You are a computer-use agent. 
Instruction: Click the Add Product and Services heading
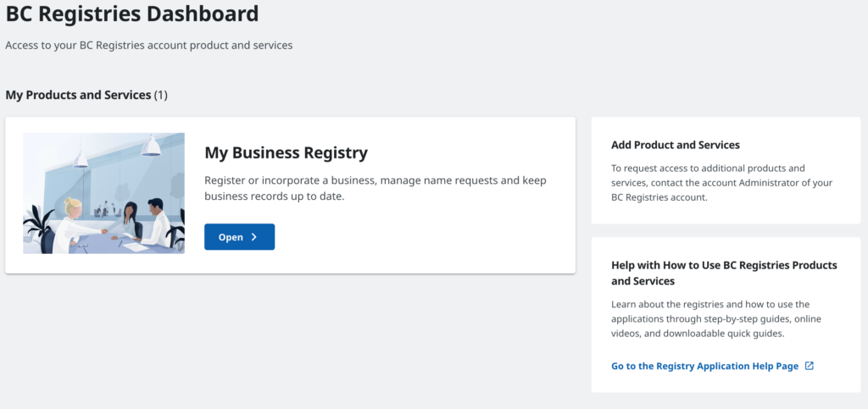[676, 145]
